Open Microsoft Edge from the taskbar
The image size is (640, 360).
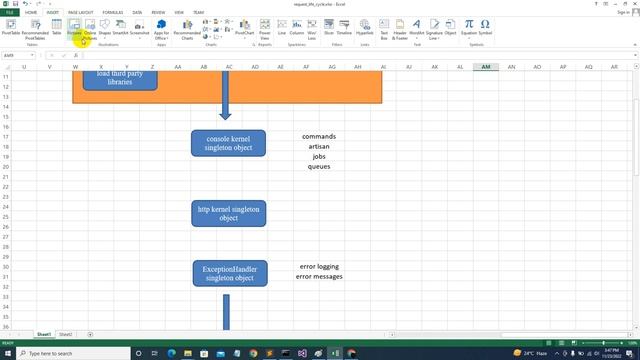(x=171, y=353)
